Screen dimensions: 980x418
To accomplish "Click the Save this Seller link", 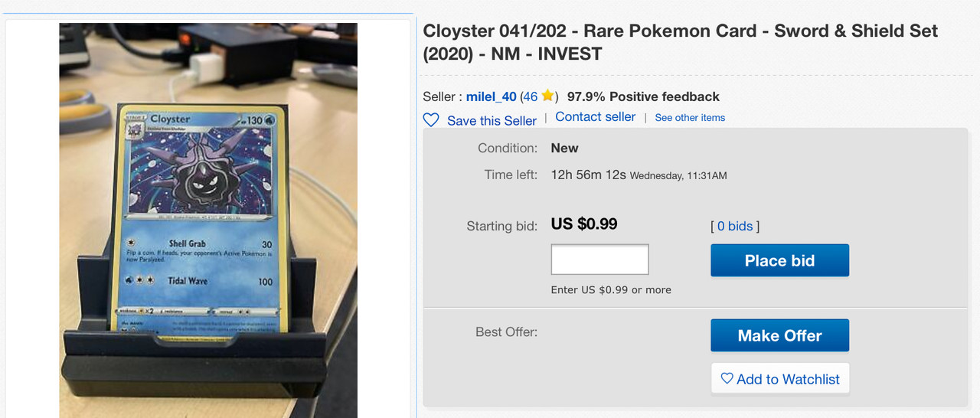I will pos(492,120).
